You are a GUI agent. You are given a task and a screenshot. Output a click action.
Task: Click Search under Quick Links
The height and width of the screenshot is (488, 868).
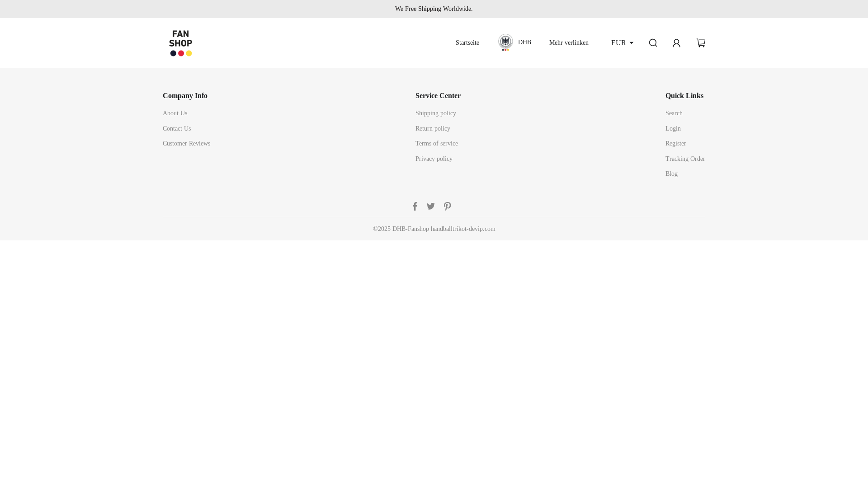click(674, 113)
